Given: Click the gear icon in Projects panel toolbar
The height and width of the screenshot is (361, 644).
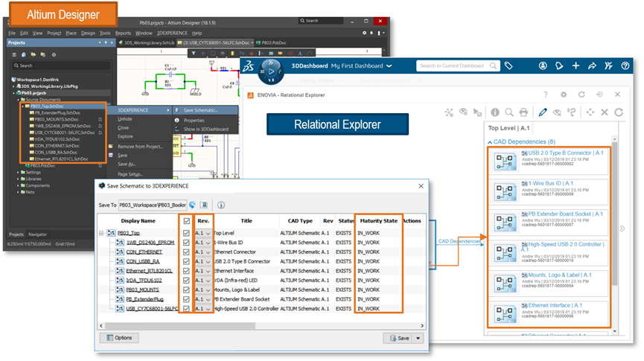Looking at the screenshot, I should coord(54,54).
